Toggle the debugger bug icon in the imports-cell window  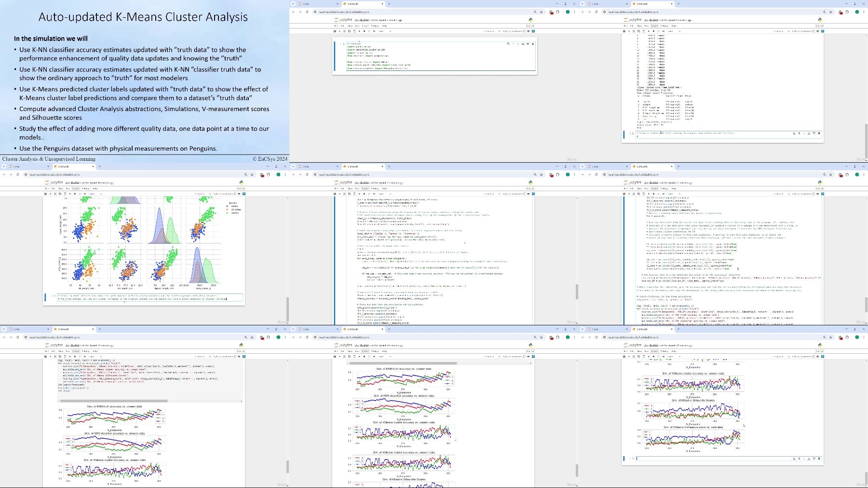click(499, 31)
